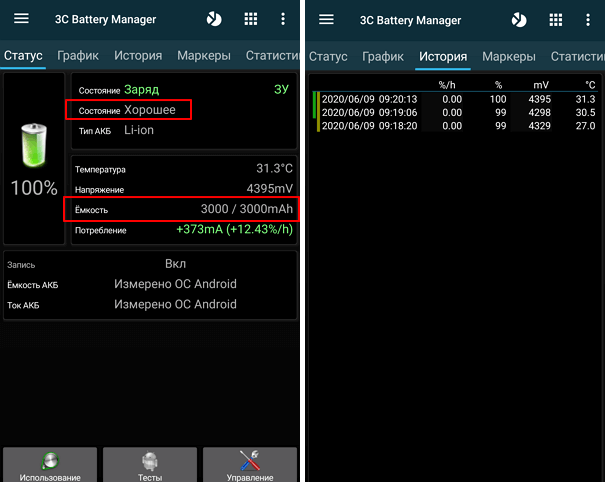Tap the Ток АКБ label
The image size is (605, 482).
(x=23, y=305)
